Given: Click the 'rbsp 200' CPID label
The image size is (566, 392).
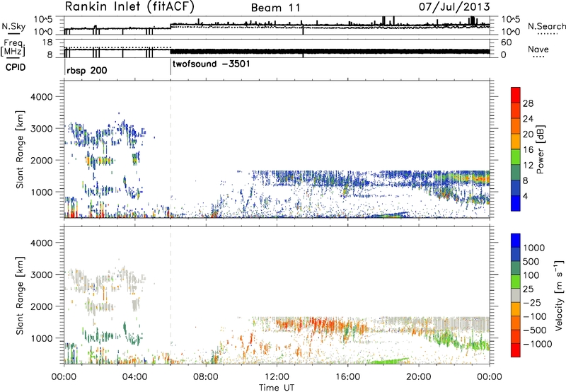Looking at the screenshot, I should click(x=86, y=70).
